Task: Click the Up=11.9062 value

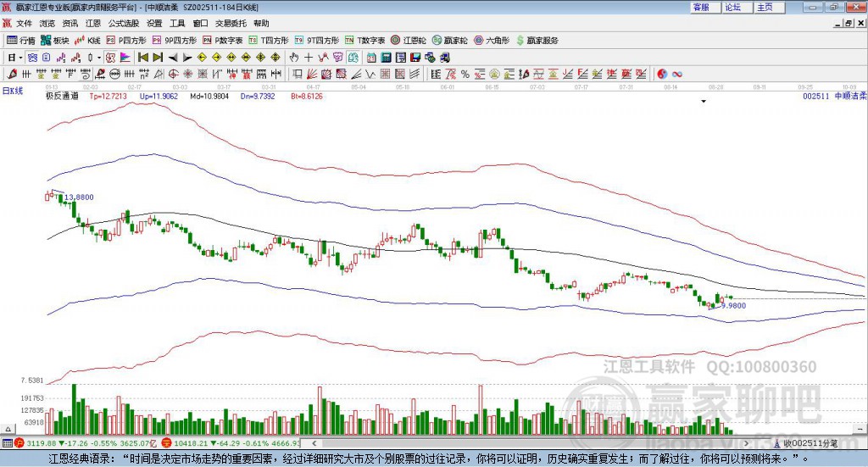Action: (x=159, y=96)
